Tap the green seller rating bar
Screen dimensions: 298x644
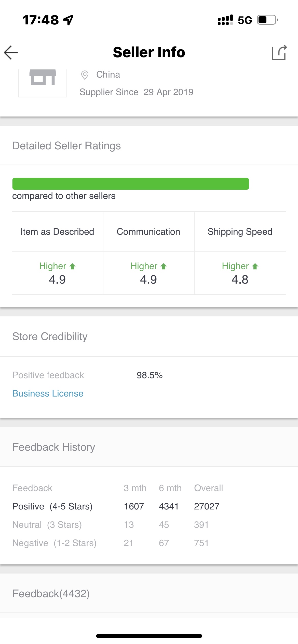[130, 184]
